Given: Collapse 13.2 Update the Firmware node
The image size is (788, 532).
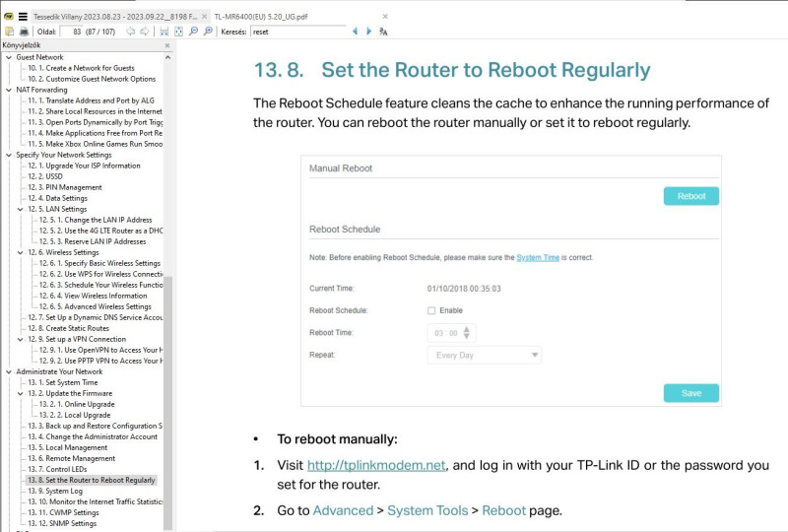Looking at the screenshot, I should point(20,394).
